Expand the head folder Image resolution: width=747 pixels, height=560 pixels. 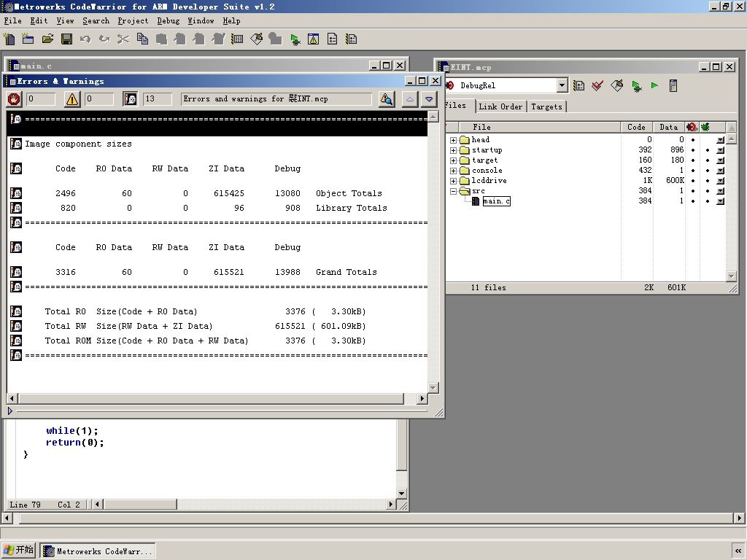point(454,140)
